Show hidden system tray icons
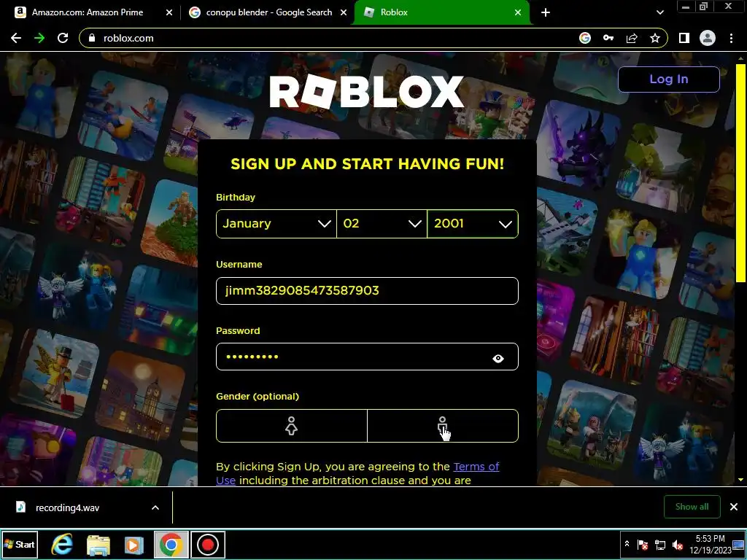Image resolution: width=747 pixels, height=560 pixels. 627,544
